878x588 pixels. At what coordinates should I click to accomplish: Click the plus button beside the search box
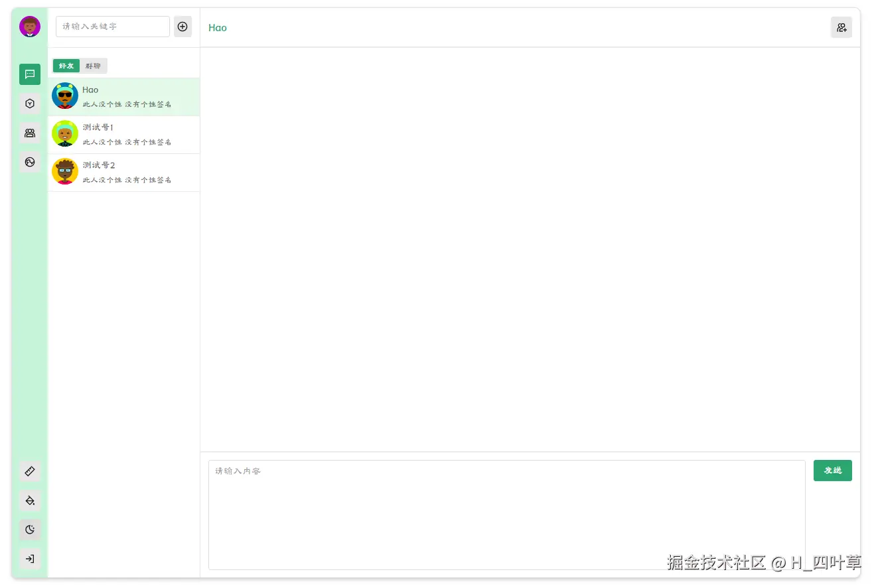183,27
